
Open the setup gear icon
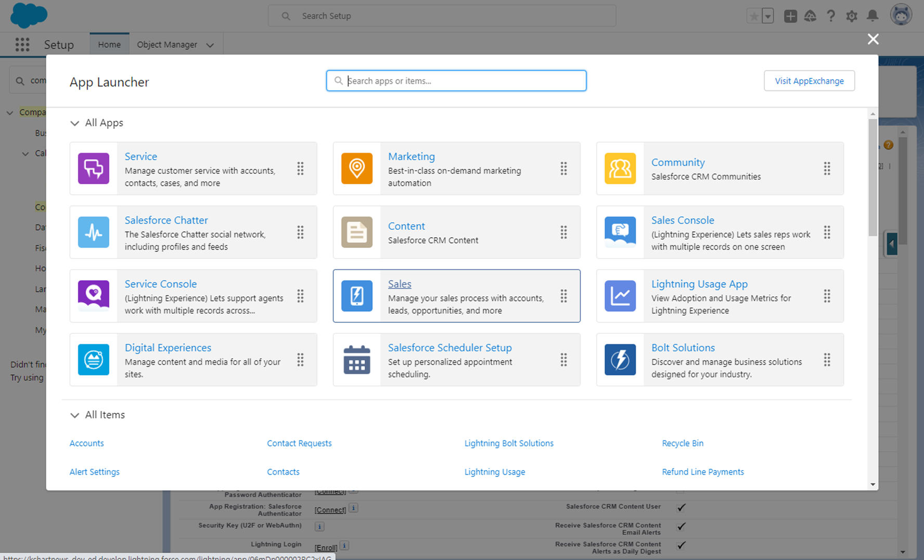coord(852,16)
